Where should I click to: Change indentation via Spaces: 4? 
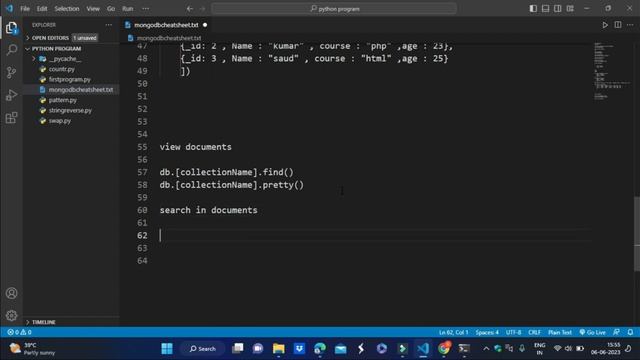[x=487, y=332]
